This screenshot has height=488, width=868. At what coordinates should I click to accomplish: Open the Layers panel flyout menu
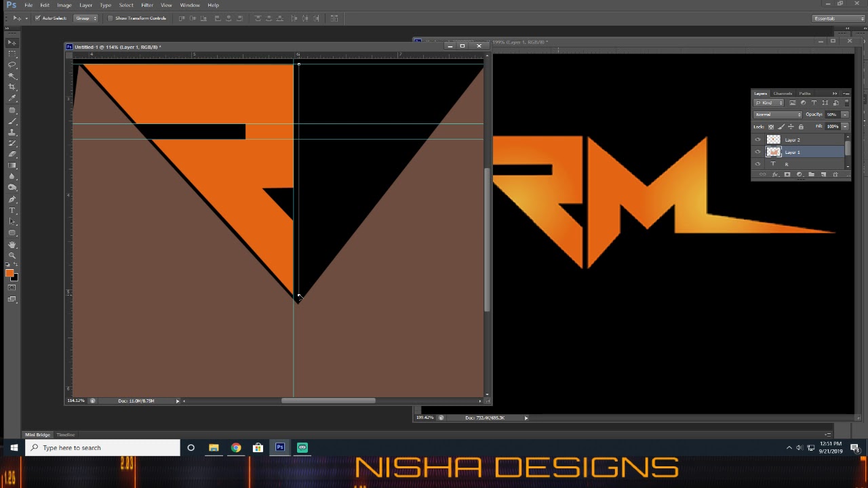tap(846, 94)
